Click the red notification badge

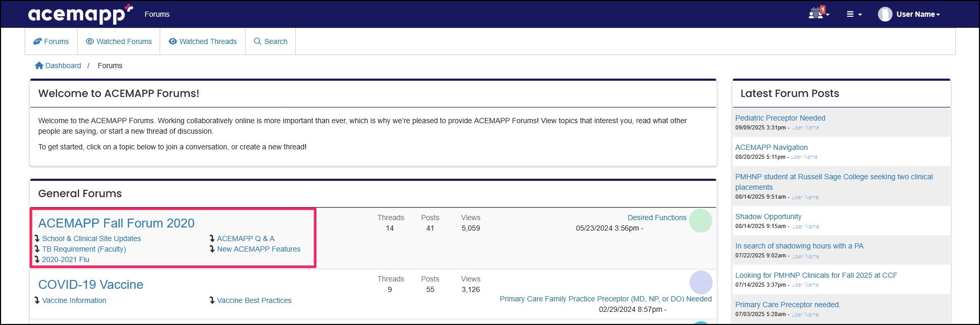[x=822, y=9]
